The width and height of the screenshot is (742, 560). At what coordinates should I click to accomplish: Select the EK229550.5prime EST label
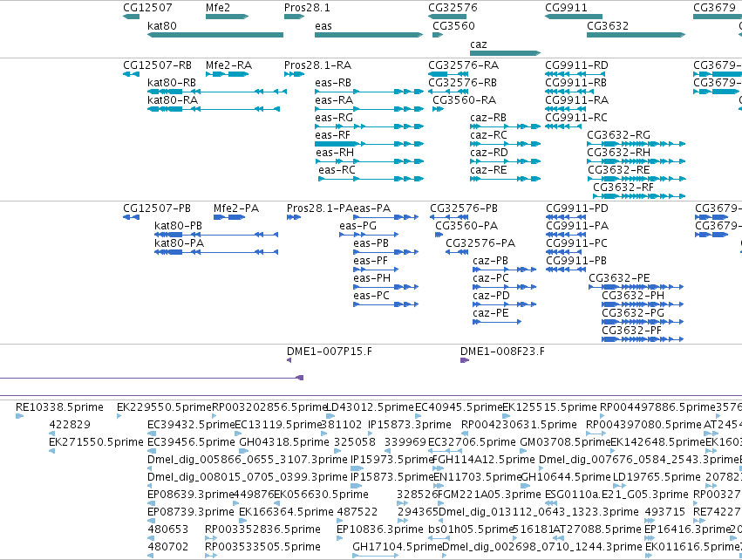tap(164, 407)
